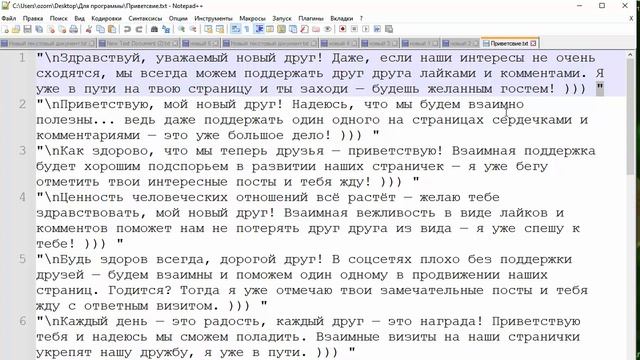Click the Close document toolbar icon
The height and width of the screenshot is (360, 640).
coord(51,29)
